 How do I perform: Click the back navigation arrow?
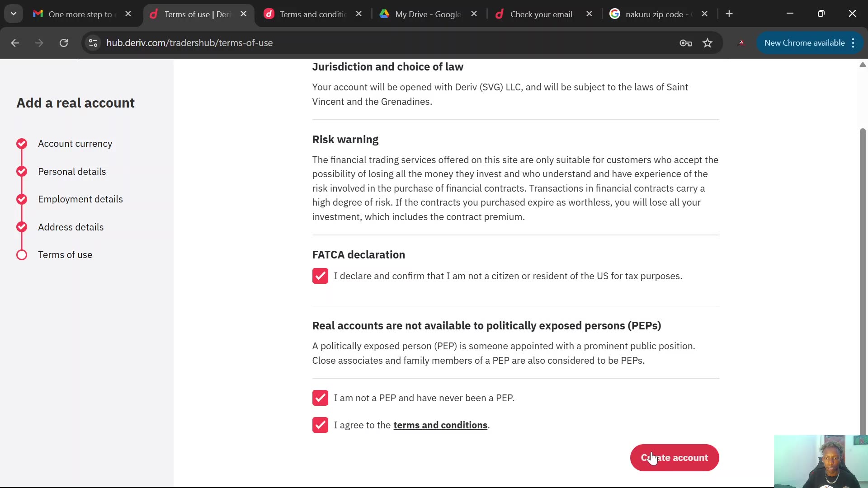point(15,43)
